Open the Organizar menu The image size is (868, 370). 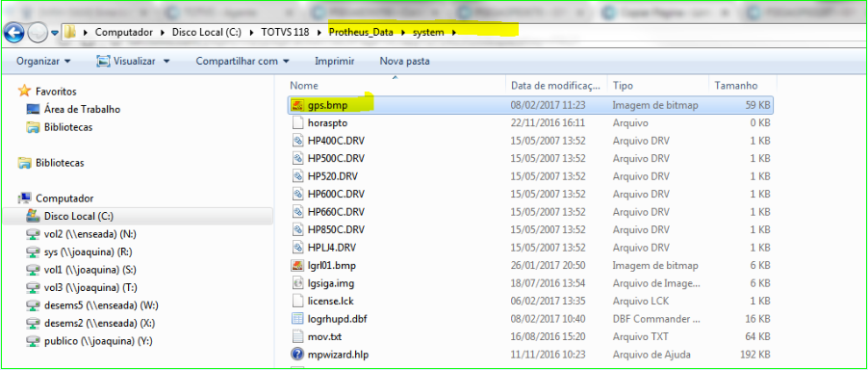pyautogui.click(x=43, y=61)
